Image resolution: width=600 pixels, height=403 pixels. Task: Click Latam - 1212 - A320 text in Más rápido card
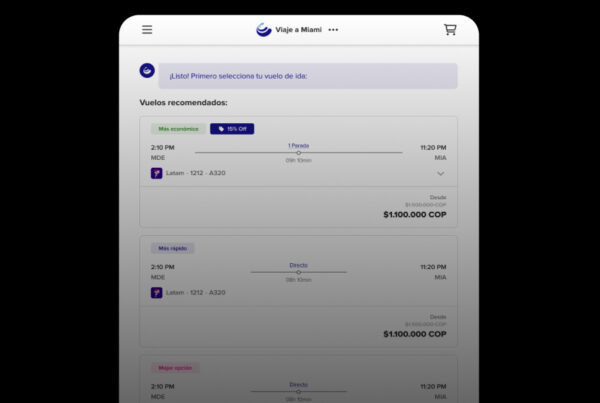point(196,292)
